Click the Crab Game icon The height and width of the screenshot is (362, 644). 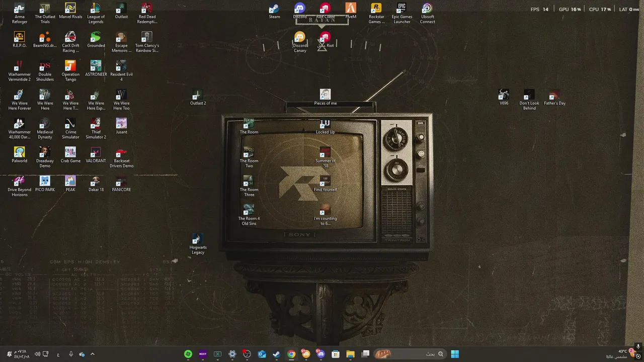click(70, 155)
